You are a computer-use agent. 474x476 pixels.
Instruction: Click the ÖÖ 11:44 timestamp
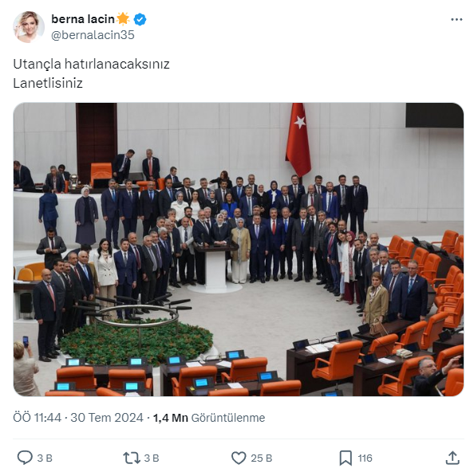point(37,418)
